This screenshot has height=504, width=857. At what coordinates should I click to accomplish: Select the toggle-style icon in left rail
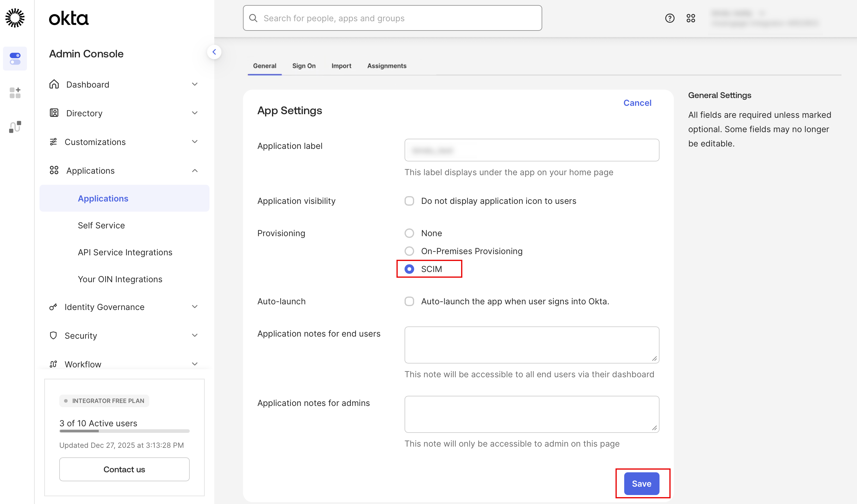[15, 59]
